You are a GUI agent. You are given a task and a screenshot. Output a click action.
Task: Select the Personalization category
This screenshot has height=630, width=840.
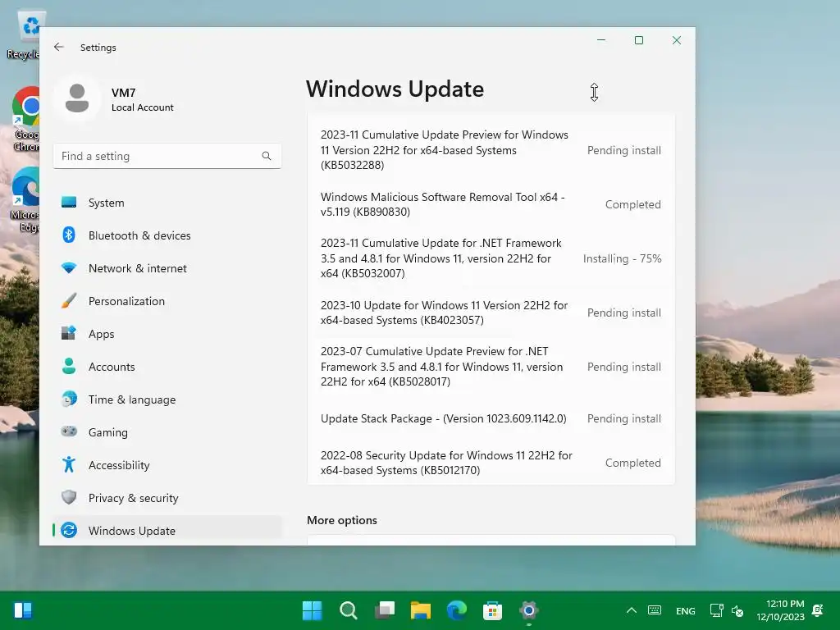(x=167, y=300)
